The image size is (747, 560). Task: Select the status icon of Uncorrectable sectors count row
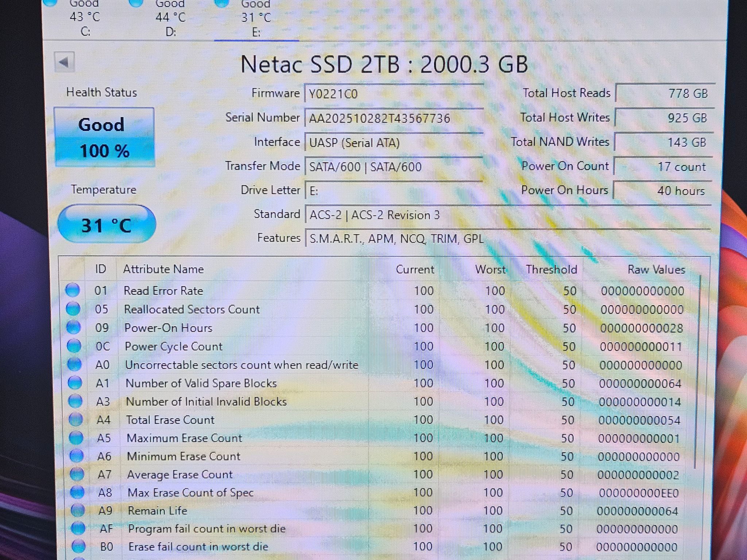74,364
